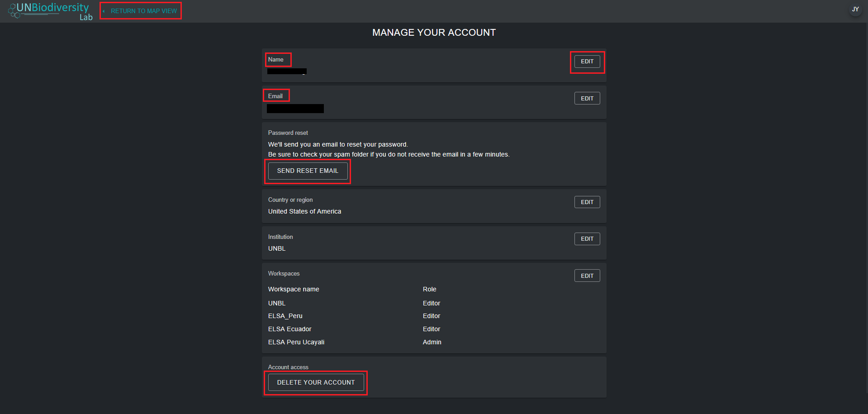Return to map view

[143, 11]
